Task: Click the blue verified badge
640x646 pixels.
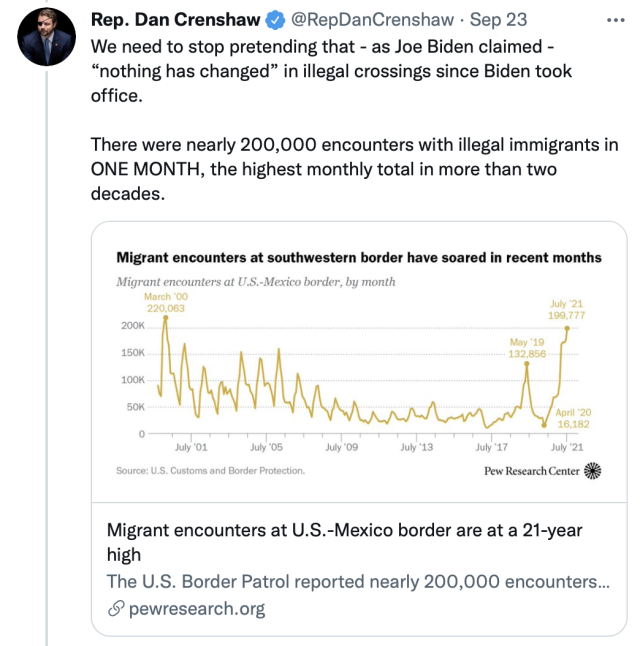Action: click(274, 21)
